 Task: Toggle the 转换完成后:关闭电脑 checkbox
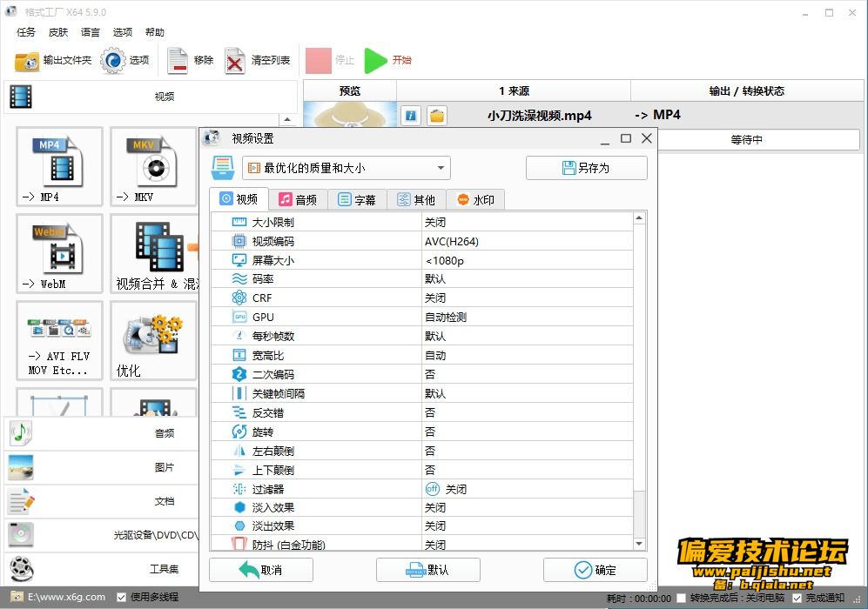coord(682,598)
